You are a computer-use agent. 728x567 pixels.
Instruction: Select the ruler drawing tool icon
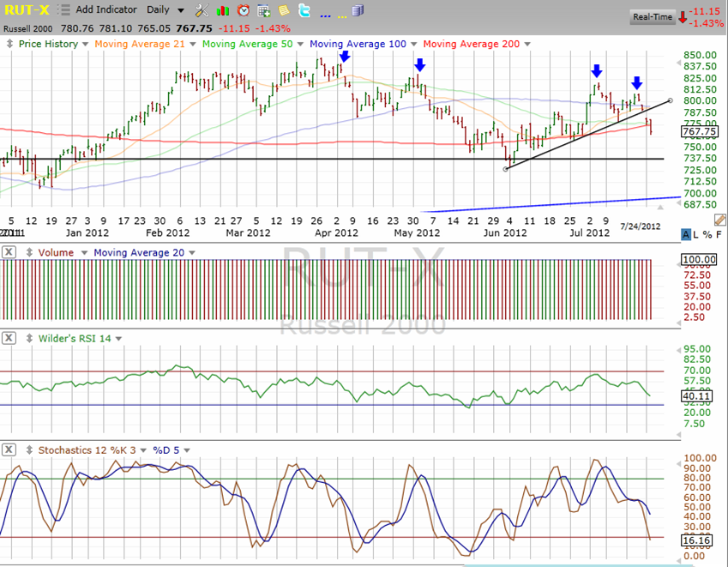pos(719,220)
